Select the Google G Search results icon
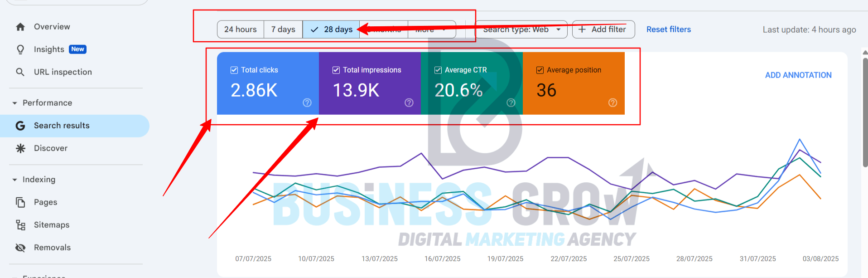Viewport: 868px width, 278px height. [x=20, y=126]
